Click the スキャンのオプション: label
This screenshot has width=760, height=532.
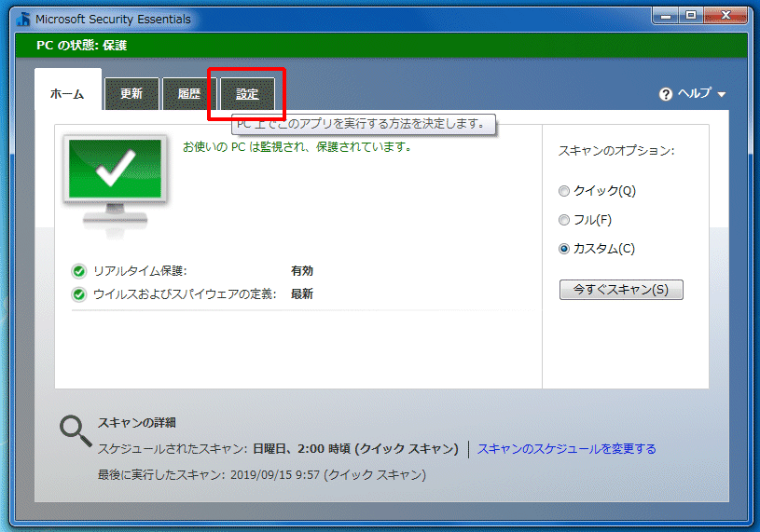point(616,151)
